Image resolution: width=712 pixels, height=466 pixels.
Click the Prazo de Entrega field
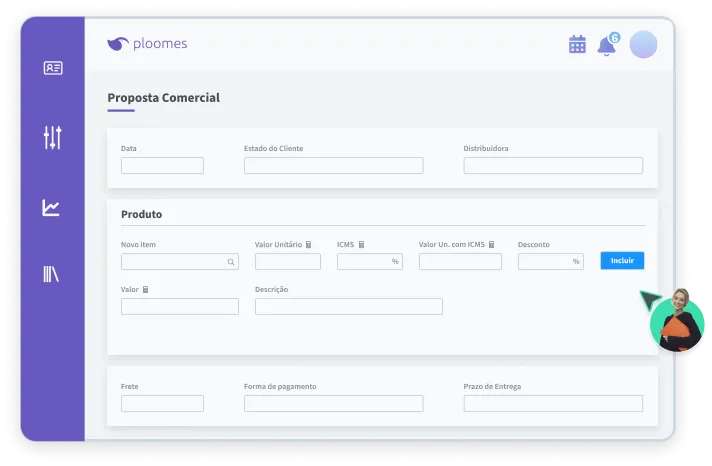pos(553,403)
